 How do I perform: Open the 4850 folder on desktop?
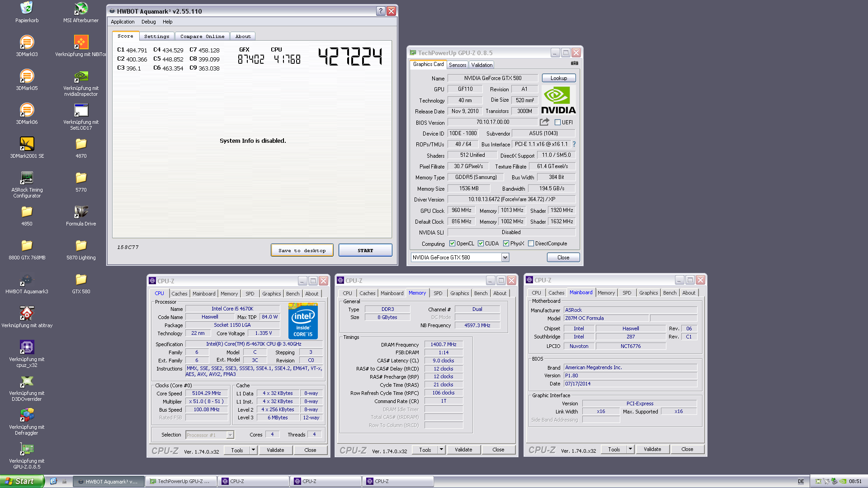click(27, 211)
